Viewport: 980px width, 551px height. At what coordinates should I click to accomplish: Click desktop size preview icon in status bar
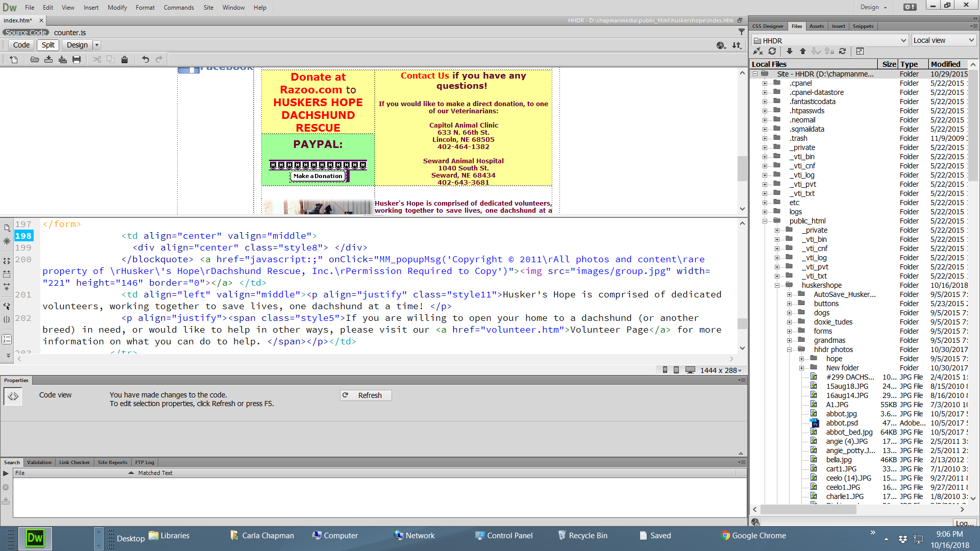tap(690, 370)
